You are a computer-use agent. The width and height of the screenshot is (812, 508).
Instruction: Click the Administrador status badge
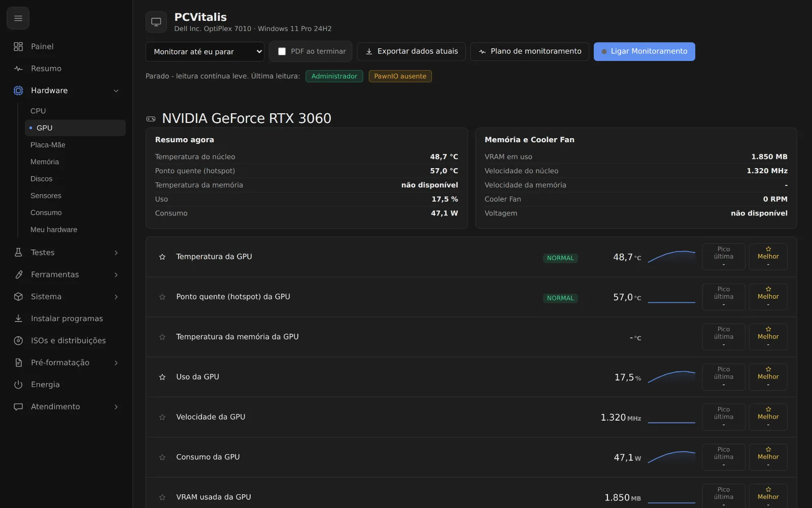(334, 76)
